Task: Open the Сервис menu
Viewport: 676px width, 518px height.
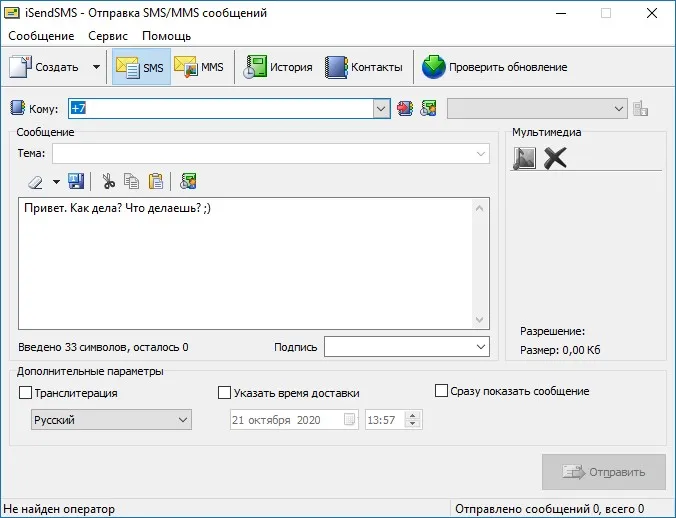Action: pyautogui.click(x=108, y=36)
